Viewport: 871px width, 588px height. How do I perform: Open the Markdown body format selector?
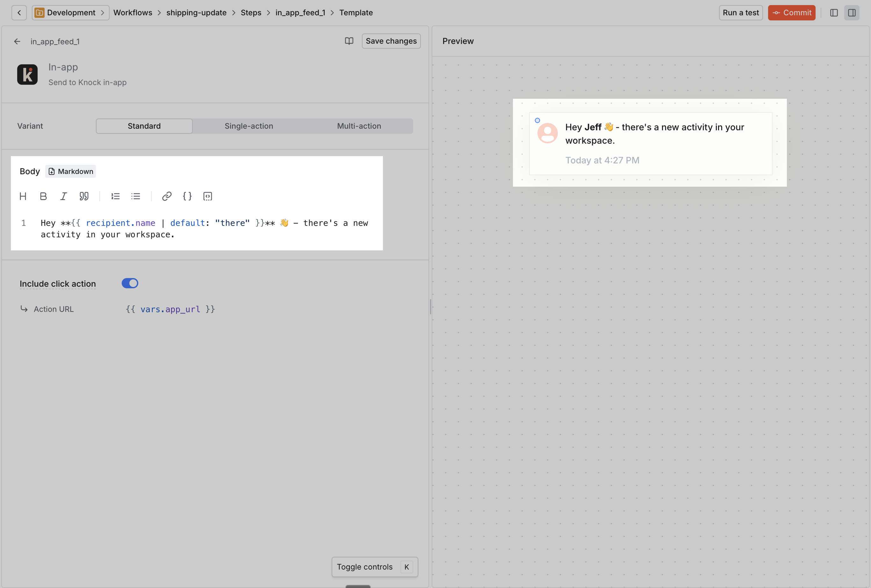(x=71, y=171)
